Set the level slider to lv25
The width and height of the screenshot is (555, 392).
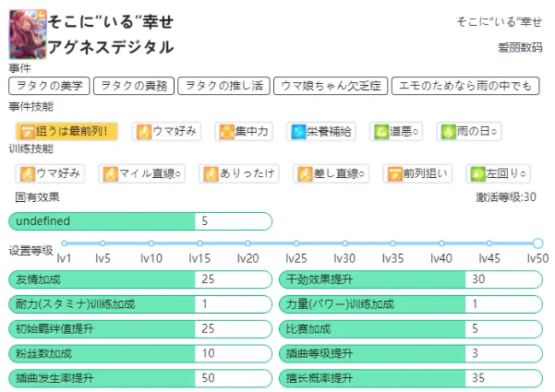296,244
